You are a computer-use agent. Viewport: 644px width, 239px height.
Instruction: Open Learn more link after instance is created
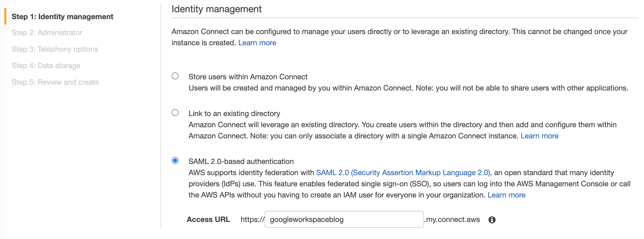pos(257,43)
